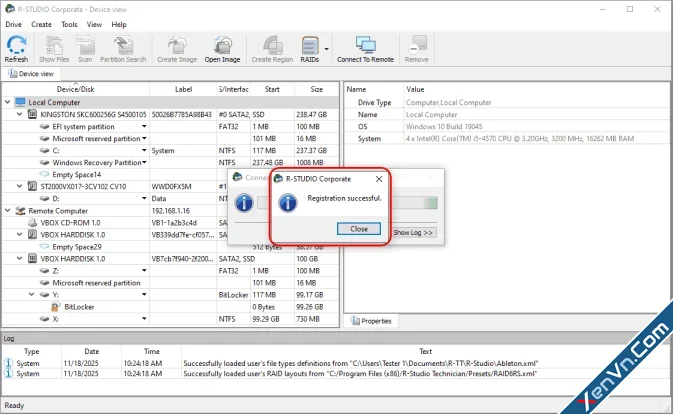
Task: Open the Create menu
Action: [x=41, y=24]
